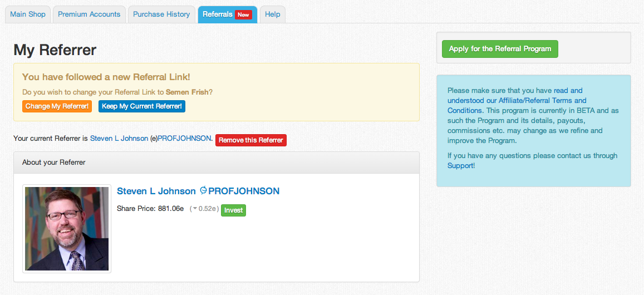
Task: Click the currency symbol icon before PROFJOHNSON heading
Action: 203,191
